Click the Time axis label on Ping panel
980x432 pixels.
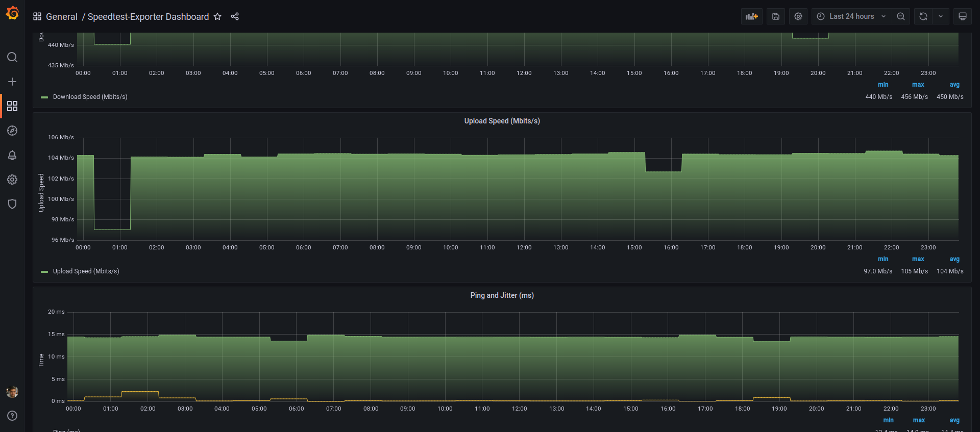(41, 360)
